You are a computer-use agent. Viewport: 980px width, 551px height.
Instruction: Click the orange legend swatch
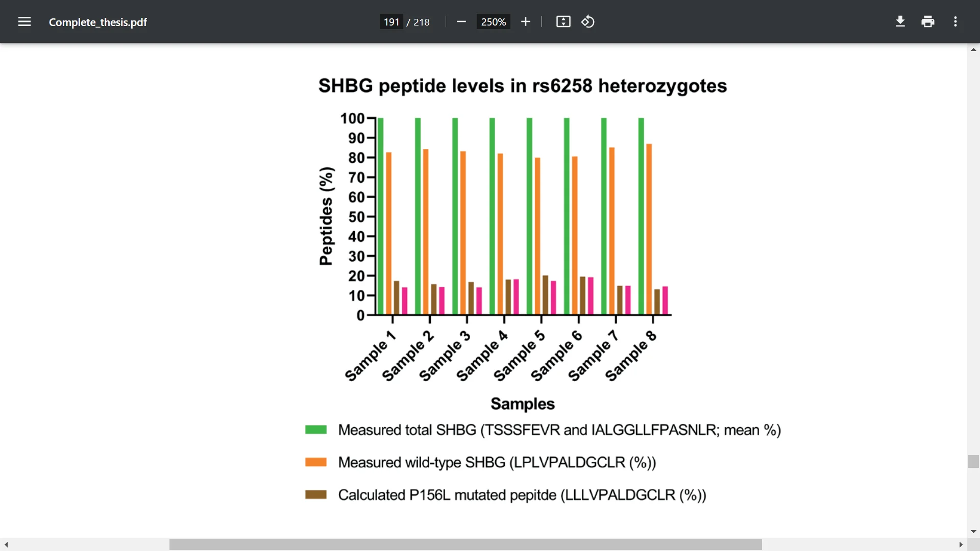[x=316, y=462]
